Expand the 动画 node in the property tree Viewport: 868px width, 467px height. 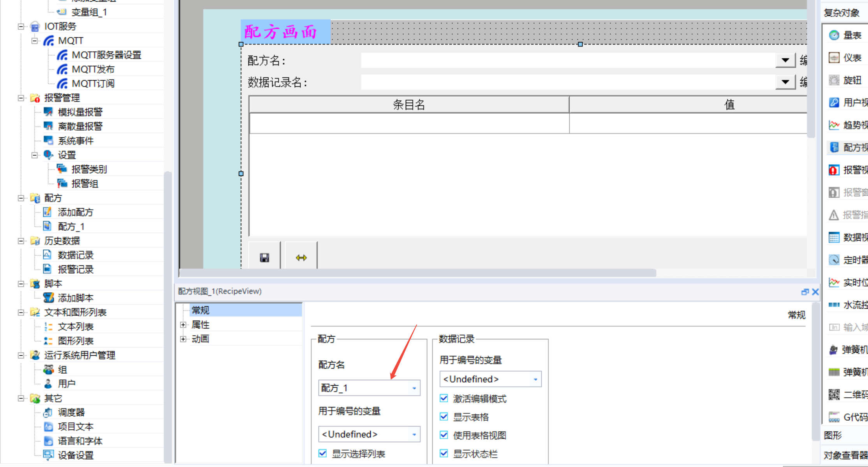coord(183,339)
